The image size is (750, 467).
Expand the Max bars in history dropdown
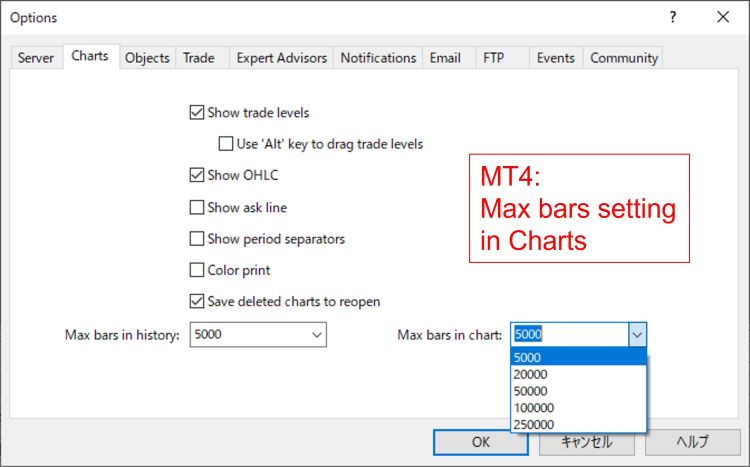tap(316, 334)
